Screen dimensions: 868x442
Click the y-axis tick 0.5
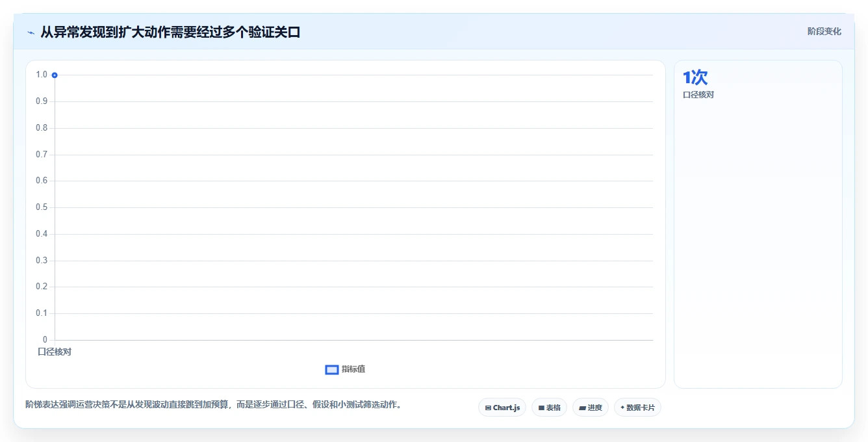coord(42,207)
